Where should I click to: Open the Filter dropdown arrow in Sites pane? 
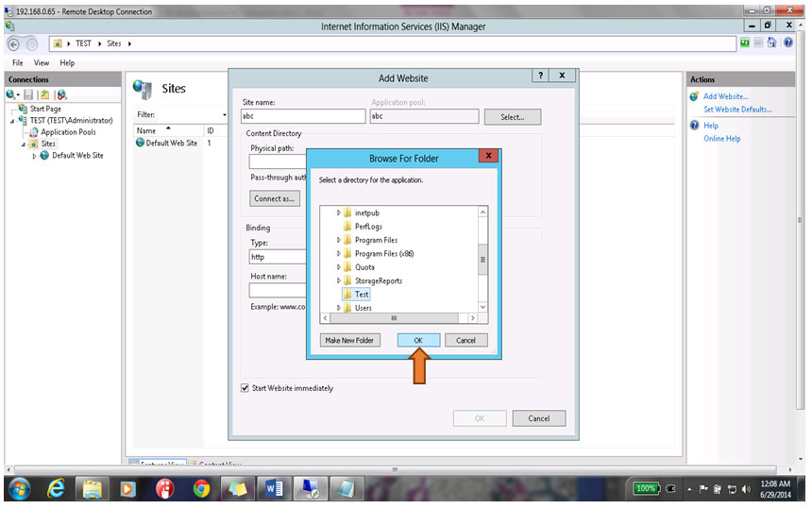pos(224,115)
